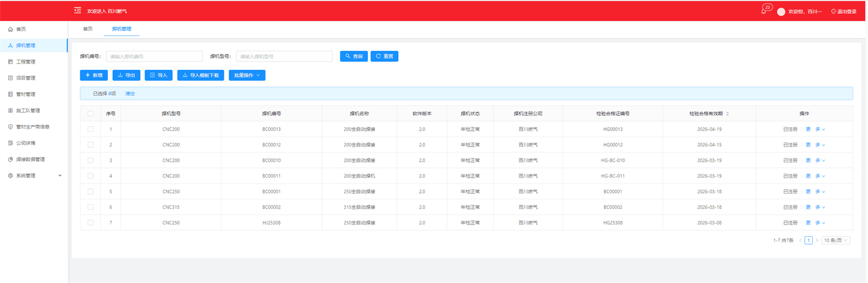This screenshot has width=868, height=283.
Task: Click the 更 link in the BC00012 row
Action: [808, 145]
